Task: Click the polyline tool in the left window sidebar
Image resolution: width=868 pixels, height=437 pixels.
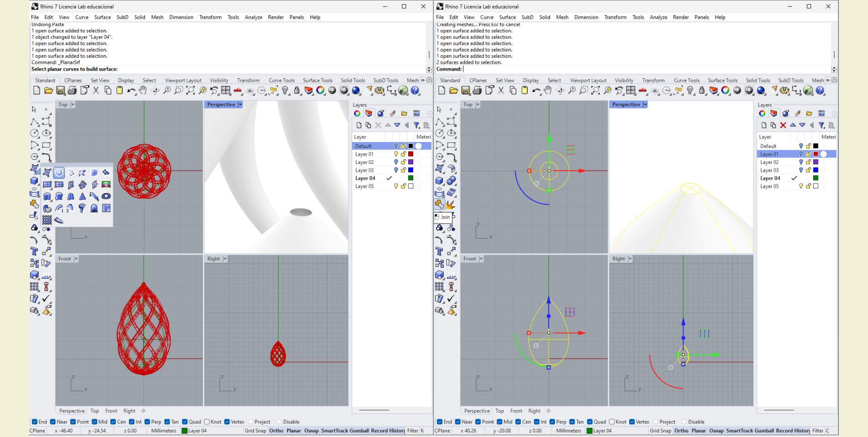Action: pos(35,122)
